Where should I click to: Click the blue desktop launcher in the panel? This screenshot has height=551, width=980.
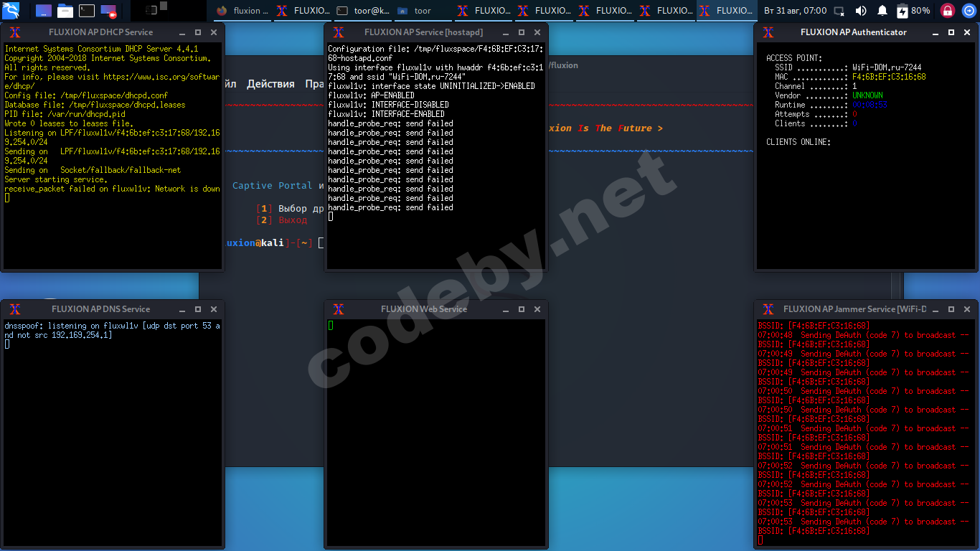43,11
